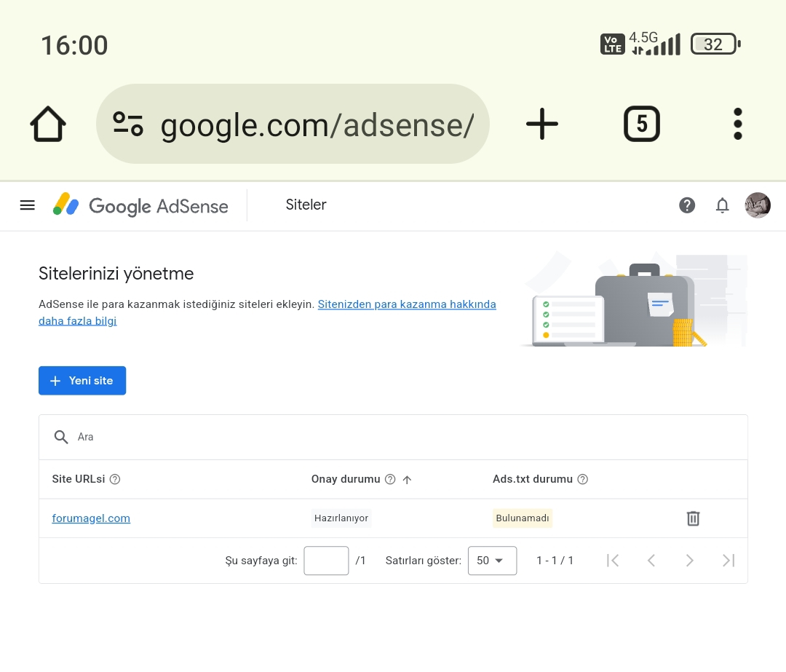Focus the 'Ara' search field

(393, 437)
